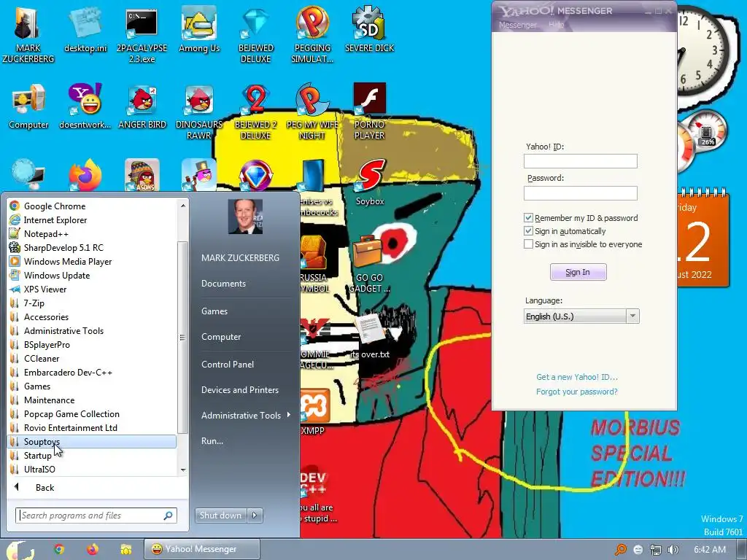Click the orange magnifier tray icon

click(621, 550)
